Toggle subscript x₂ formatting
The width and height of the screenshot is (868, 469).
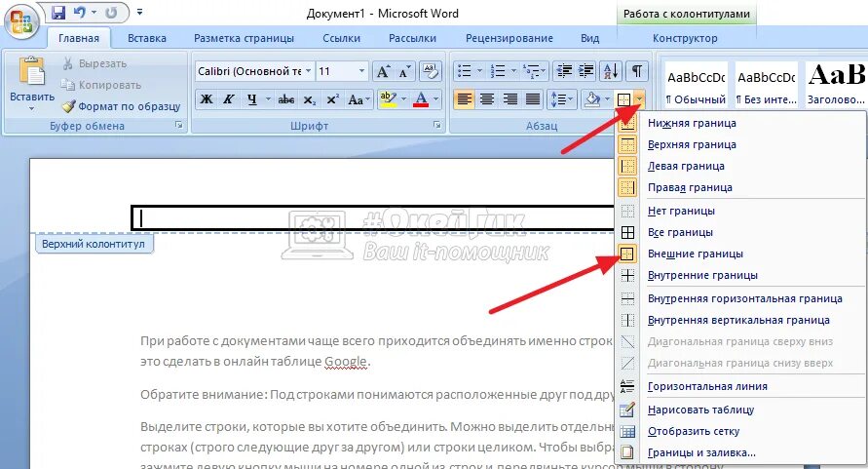click(x=310, y=99)
